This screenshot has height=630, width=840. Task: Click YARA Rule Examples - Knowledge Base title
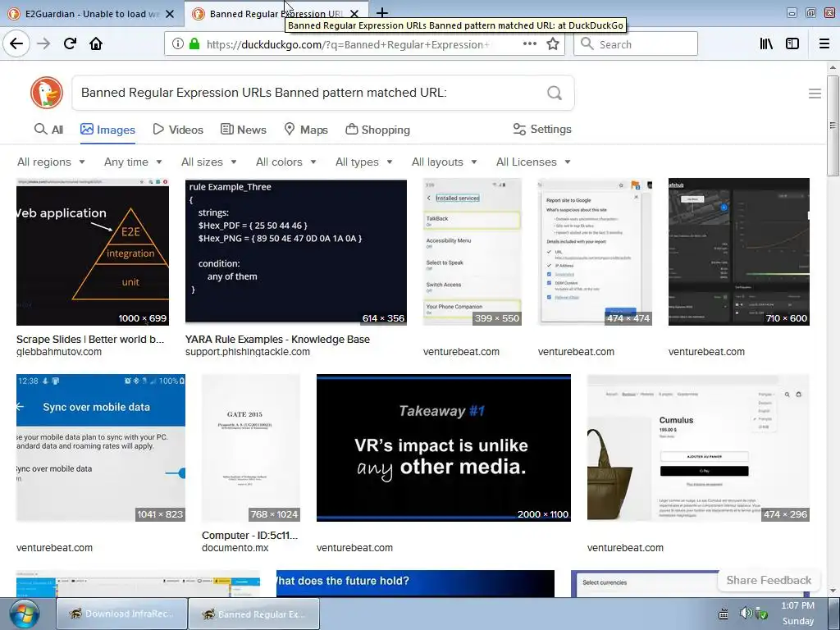coord(277,339)
